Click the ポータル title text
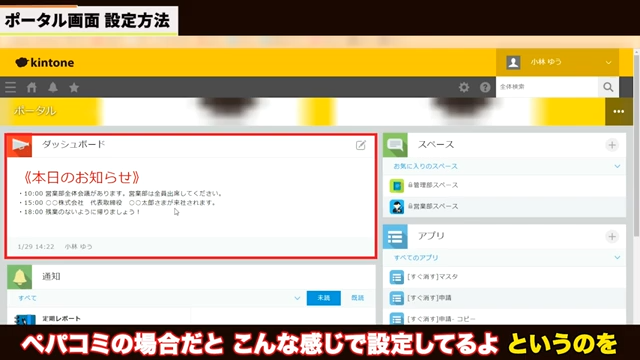This screenshot has width=640, height=360. click(35, 111)
